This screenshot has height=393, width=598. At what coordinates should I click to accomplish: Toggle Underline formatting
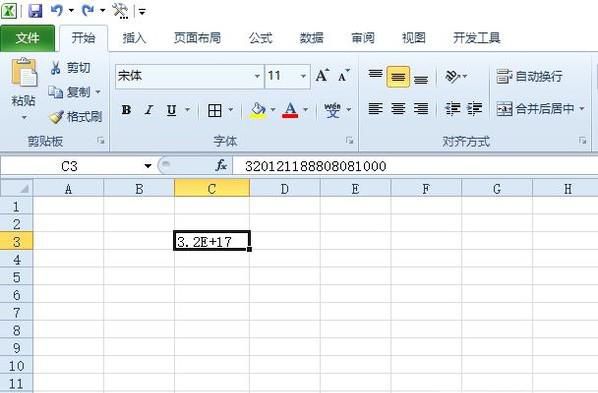pyautogui.click(x=172, y=110)
